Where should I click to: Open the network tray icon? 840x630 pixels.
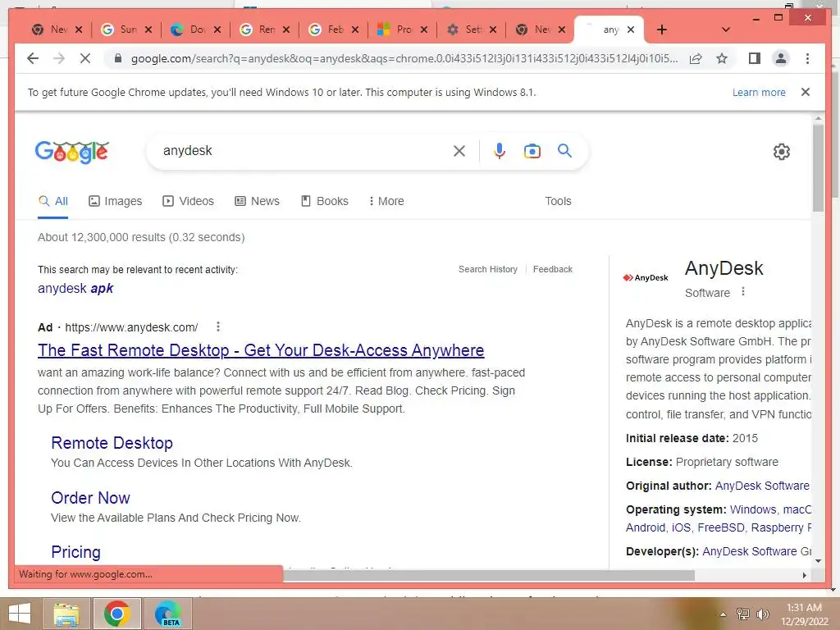click(743, 614)
